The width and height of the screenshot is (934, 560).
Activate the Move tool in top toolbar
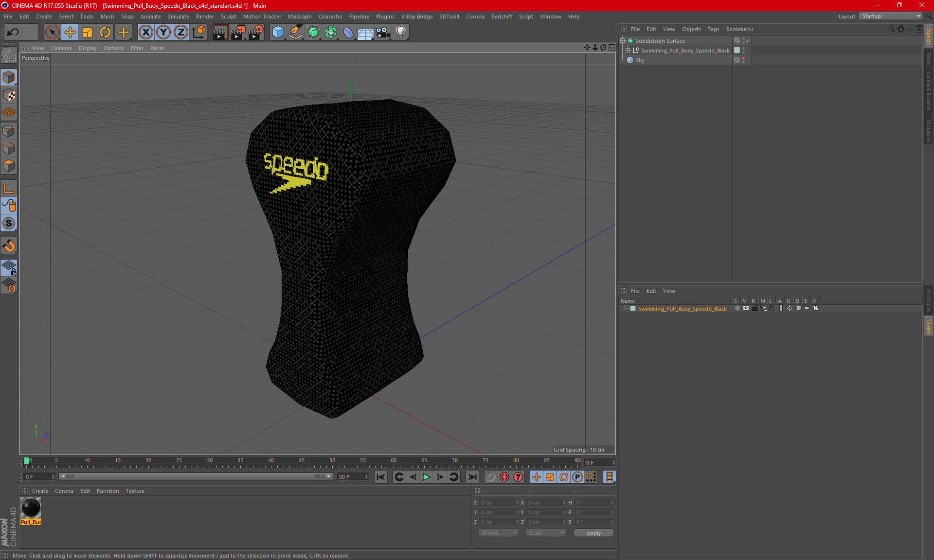click(70, 33)
